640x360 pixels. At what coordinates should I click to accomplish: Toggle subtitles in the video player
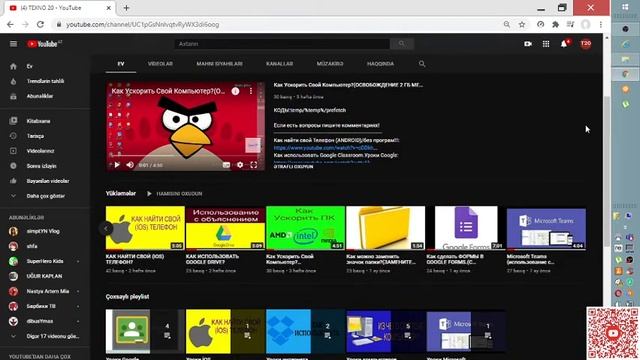coord(226,165)
